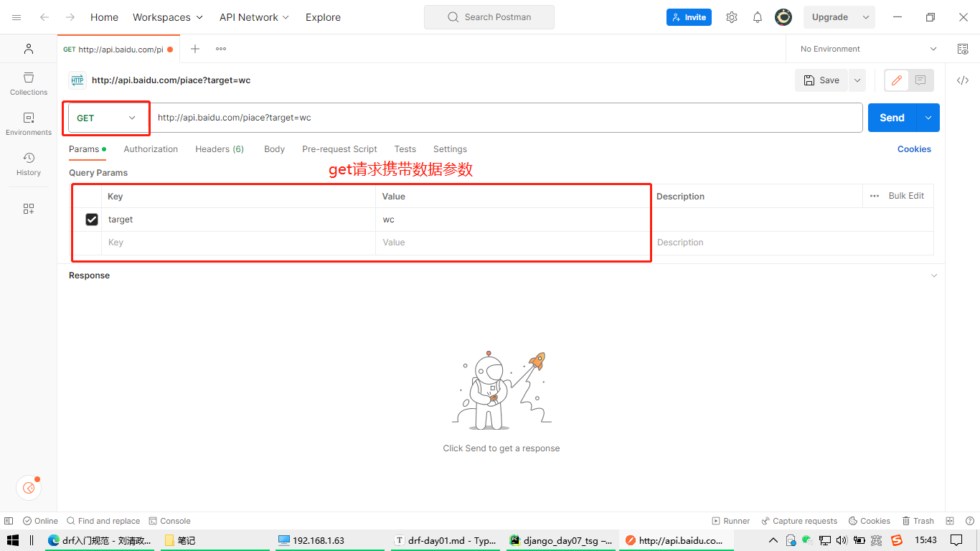This screenshot has height=551, width=980.
Task: Go back with the back arrow
Action: tap(44, 17)
